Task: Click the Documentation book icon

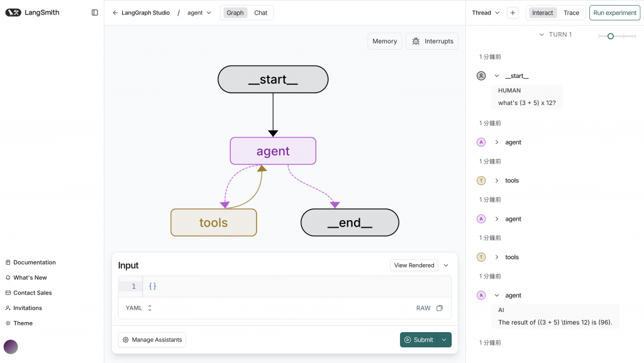Action: [x=8, y=262]
